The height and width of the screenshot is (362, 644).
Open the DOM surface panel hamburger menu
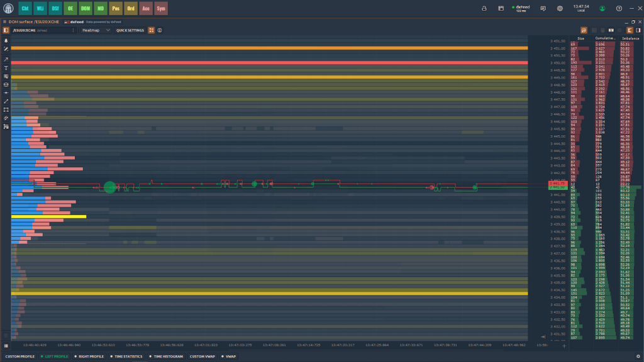pos(4,21)
